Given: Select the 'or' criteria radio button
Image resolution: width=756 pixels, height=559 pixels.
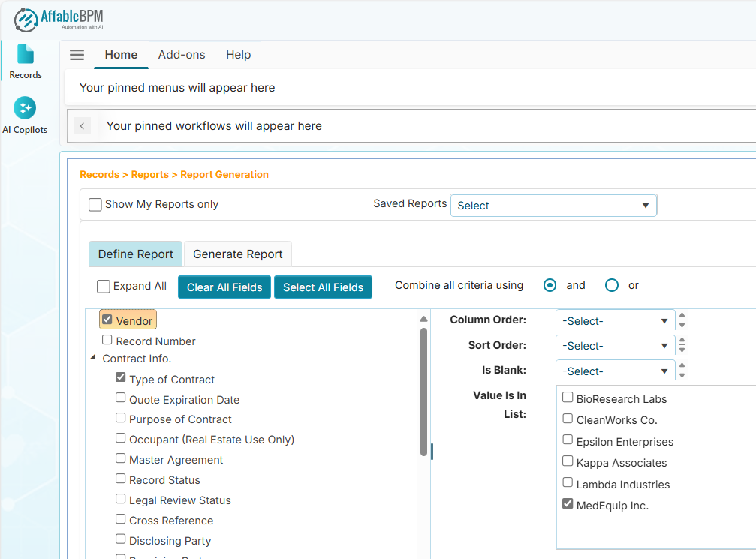Looking at the screenshot, I should 612,285.
